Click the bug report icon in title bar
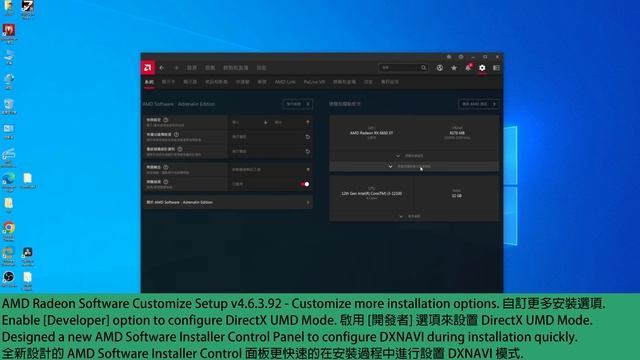The height and width of the screenshot is (360, 640). [449, 57]
